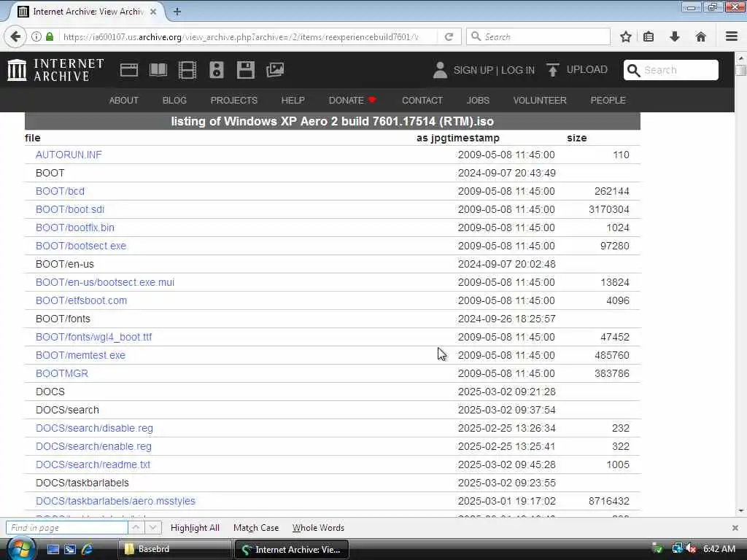Open the BOOT/etfsboot.com link
The height and width of the screenshot is (560, 747).
82,300
